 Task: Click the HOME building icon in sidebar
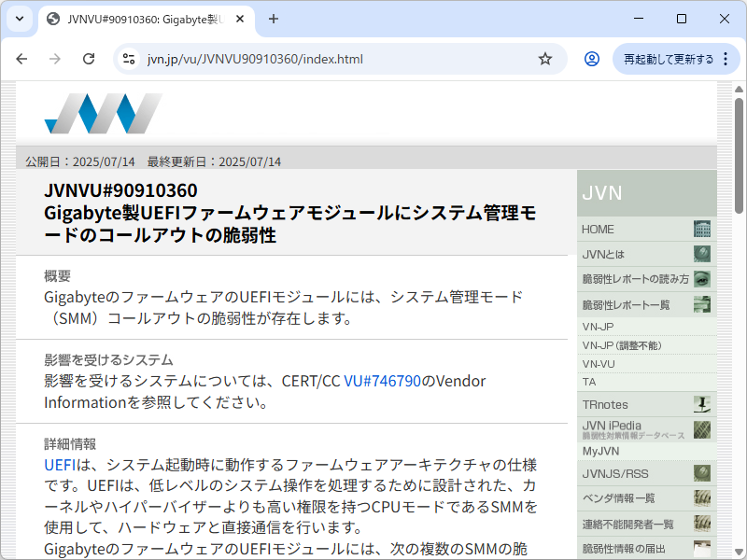pos(702,229)
